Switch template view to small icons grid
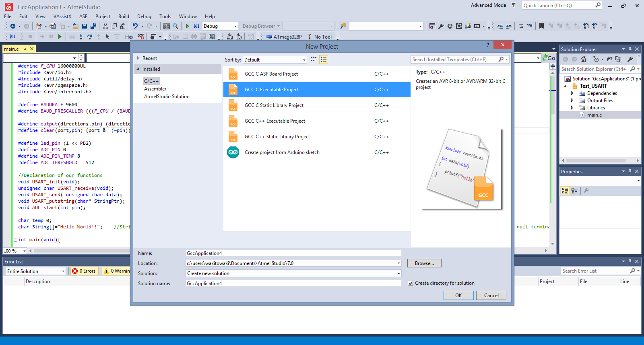Viewport: 644px width, 345px height. (314, 60)
